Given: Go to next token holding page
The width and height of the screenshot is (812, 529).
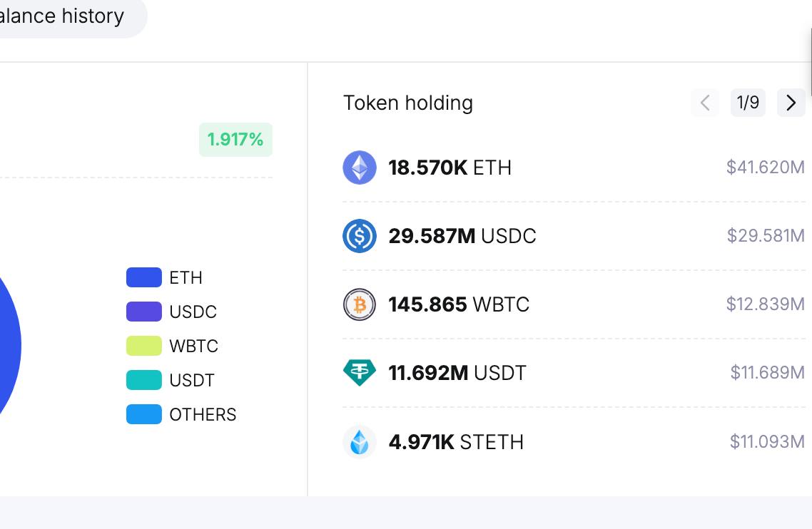Looking at the screenshot, I should point(791,103).
